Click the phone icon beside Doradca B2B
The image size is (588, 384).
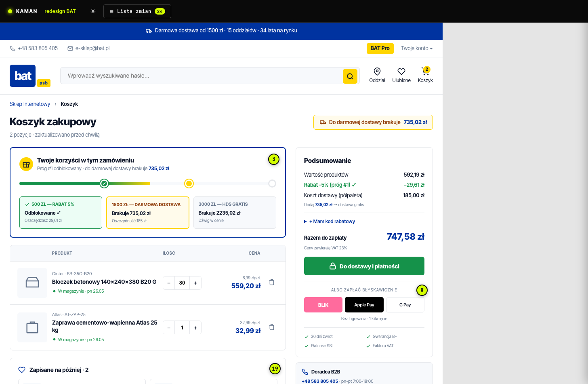pyautogui.click(x=305, y=372)
